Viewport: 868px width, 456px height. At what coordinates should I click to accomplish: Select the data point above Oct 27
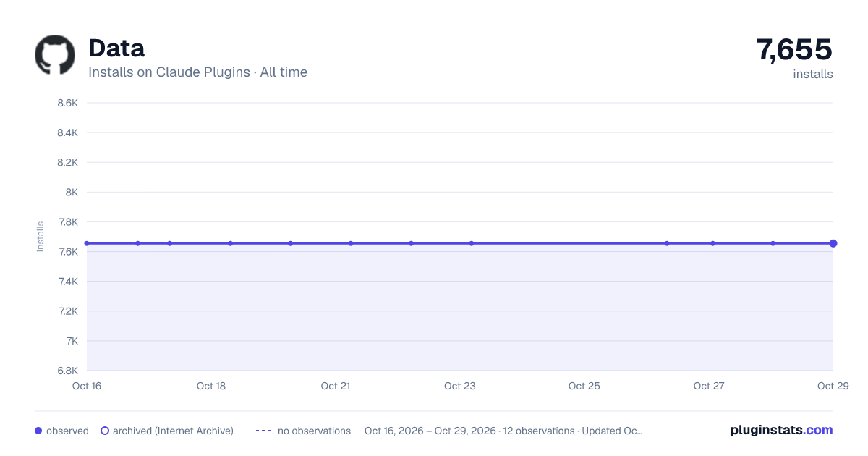712,243
